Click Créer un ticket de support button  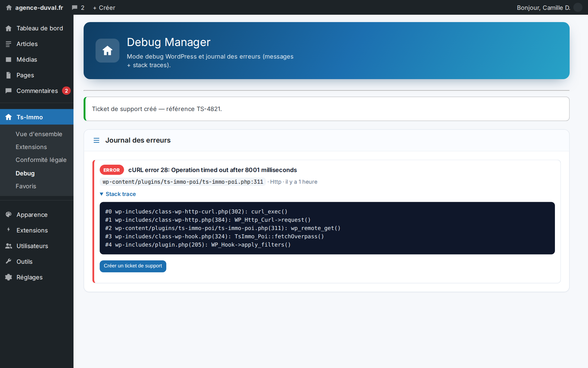[133, 266]
